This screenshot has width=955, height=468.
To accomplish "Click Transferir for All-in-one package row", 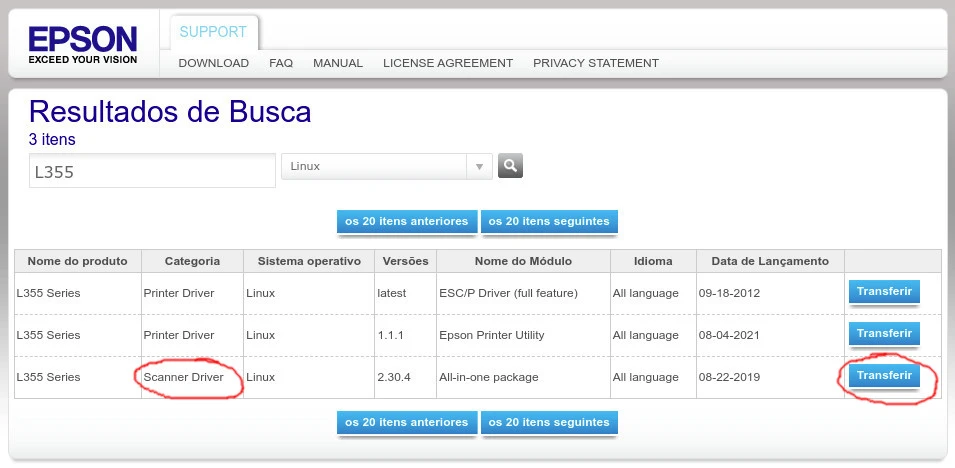I will point(884,376).
